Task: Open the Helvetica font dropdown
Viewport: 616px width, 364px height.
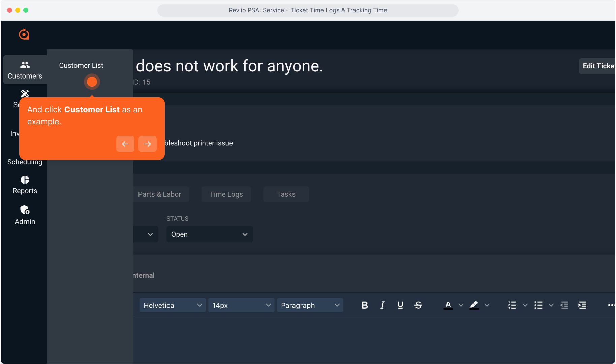Action: click(172, 305)
